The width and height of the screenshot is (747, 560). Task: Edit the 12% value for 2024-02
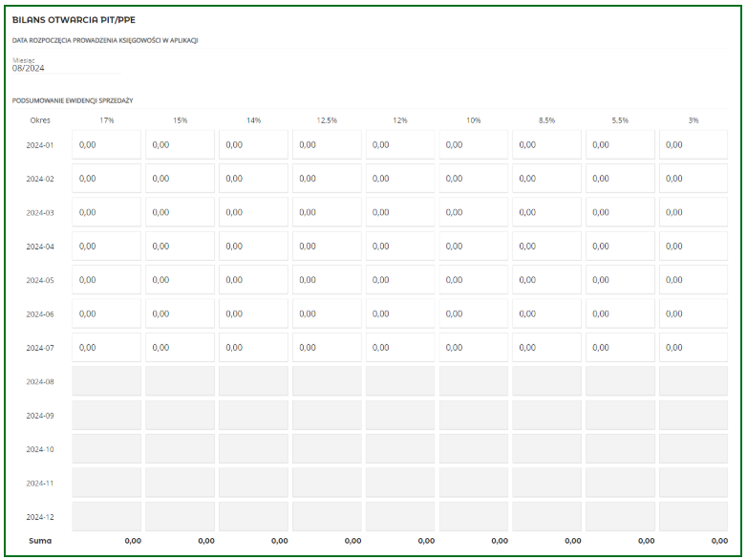[x=400, y=179]
